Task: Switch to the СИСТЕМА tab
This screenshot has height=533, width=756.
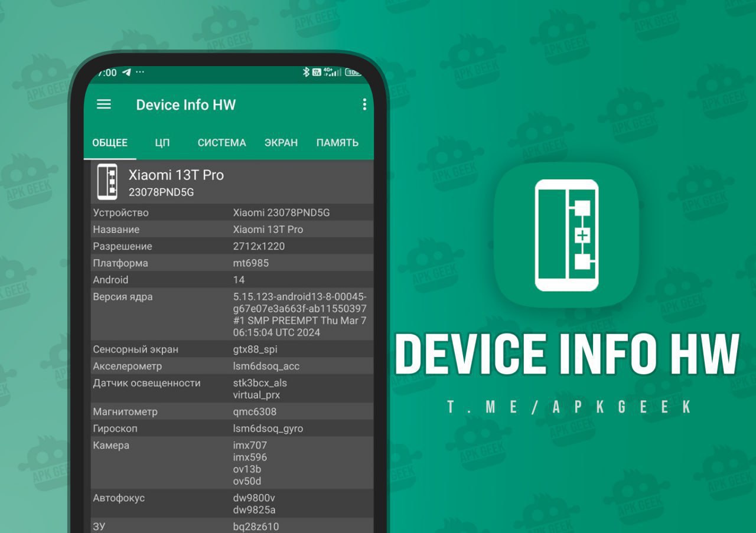Action: 221,143
